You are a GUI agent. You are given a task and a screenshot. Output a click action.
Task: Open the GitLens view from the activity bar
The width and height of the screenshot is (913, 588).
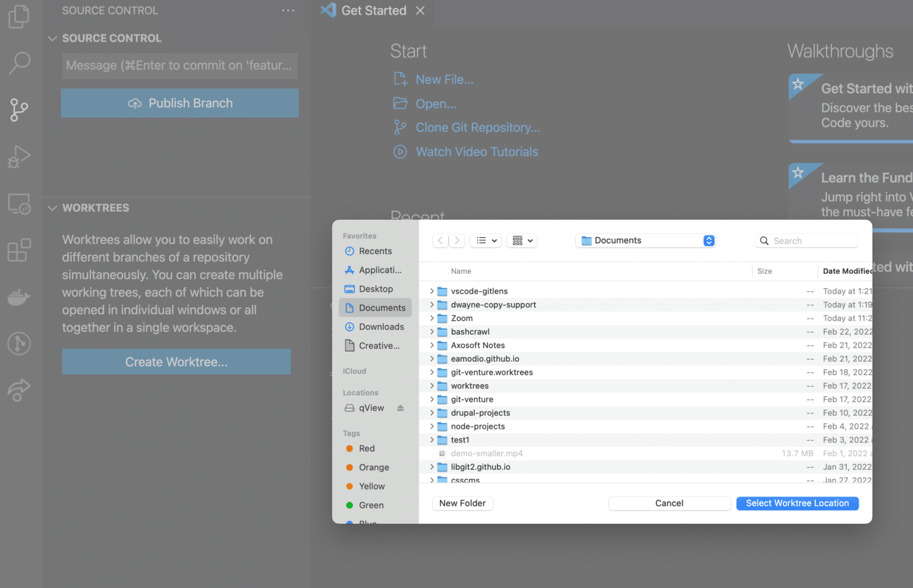pyautogui.click(x=18, y=343)
